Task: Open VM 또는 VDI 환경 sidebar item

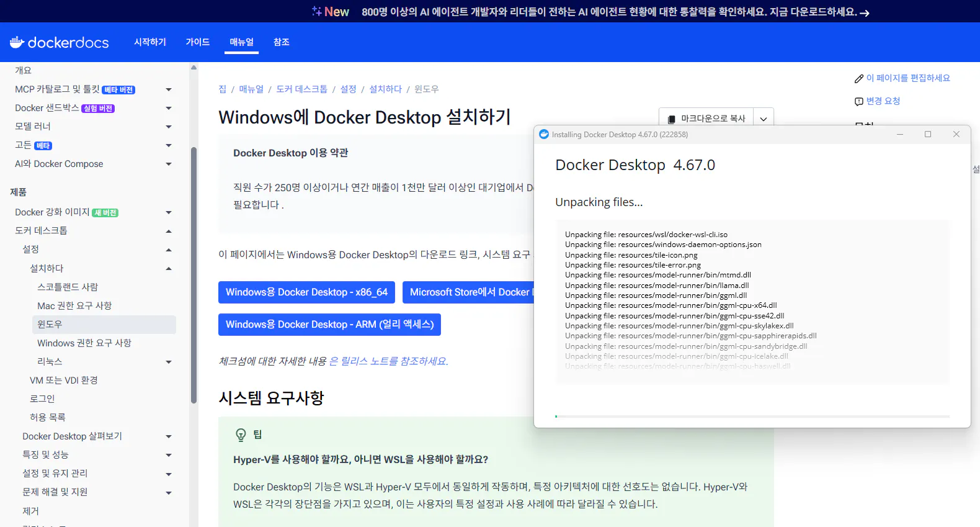Action: [x=64, y=381]
